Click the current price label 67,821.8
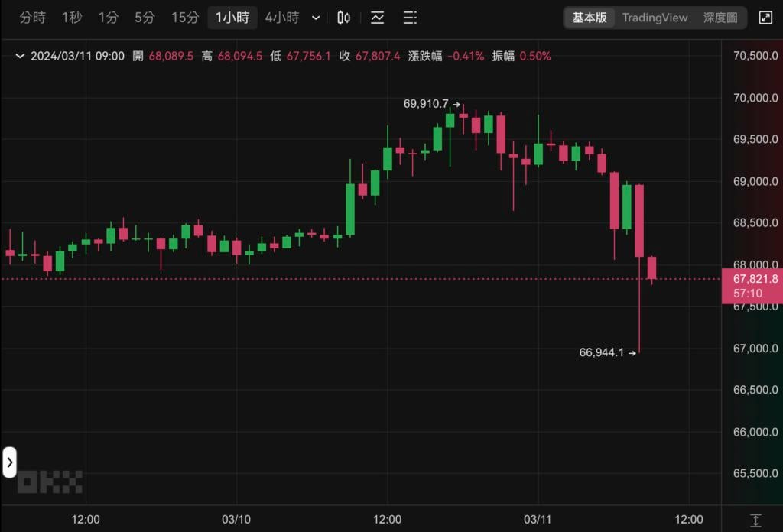This screenshot has width=783, height=532. (755, 279)
